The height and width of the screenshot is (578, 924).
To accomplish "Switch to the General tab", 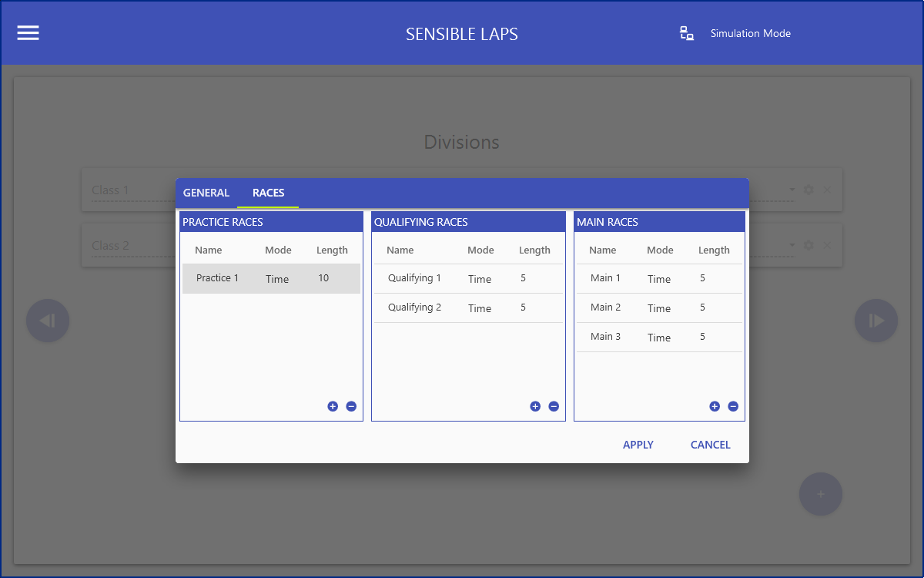I will pyautogui.click(x=206, y=193).
